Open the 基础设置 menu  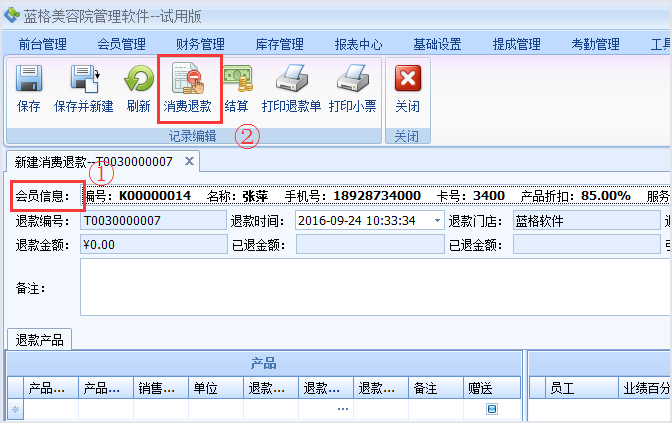tap(437, 44)
